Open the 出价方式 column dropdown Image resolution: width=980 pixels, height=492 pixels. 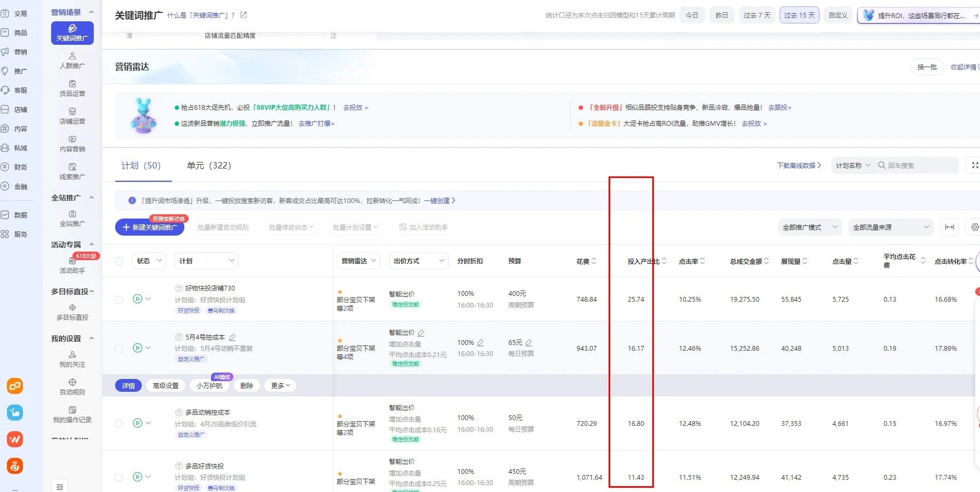[418, 261]
